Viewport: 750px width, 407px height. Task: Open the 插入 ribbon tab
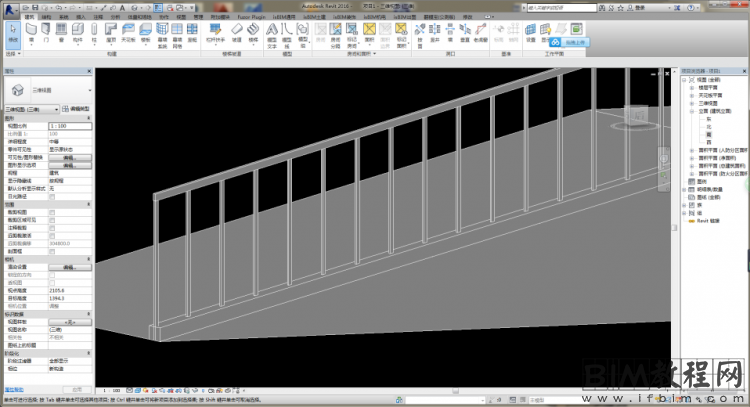(81, 17)
